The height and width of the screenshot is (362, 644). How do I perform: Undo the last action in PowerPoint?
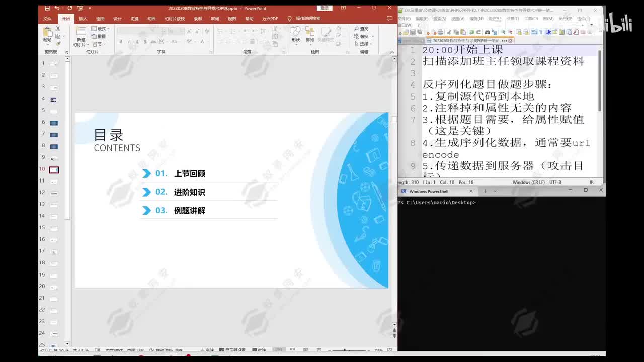(56, 8)
